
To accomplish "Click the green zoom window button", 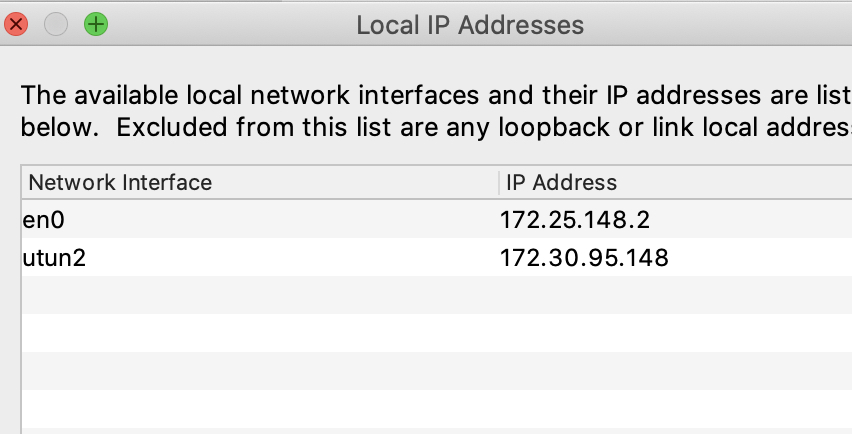I will click(x=95, y=24).
